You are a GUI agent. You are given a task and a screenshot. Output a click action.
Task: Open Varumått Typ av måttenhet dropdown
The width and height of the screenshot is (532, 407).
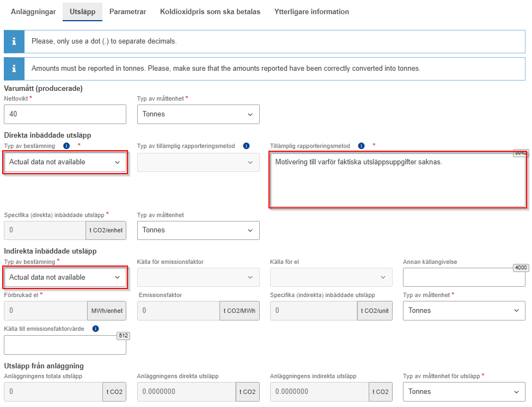(x=198, y=114)
